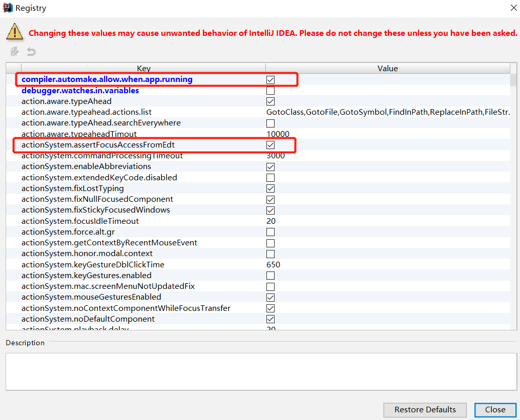Click inside the Description text area
Image resolution: width=520 pixels, height=420 pixels.
click(x=261, y=372)
